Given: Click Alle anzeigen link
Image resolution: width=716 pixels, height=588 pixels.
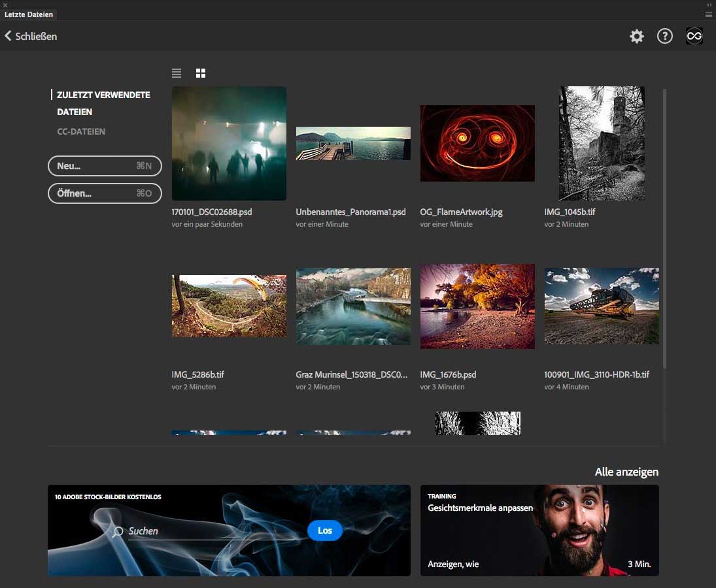Looking at the screenshot, I should [x=626, y=472].
